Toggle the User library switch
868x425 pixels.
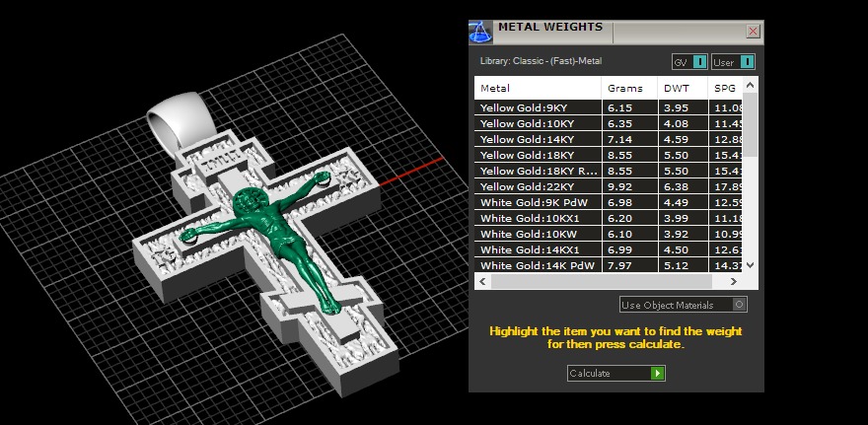733,62
